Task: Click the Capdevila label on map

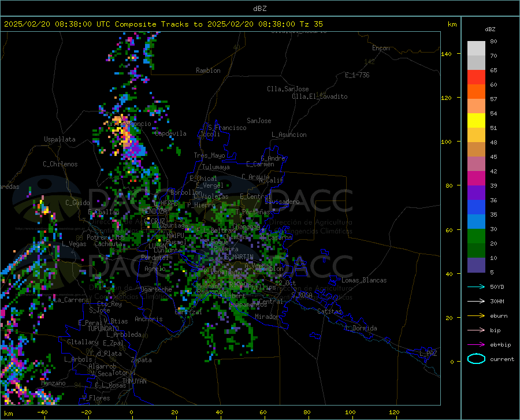Action: point(170,133)
